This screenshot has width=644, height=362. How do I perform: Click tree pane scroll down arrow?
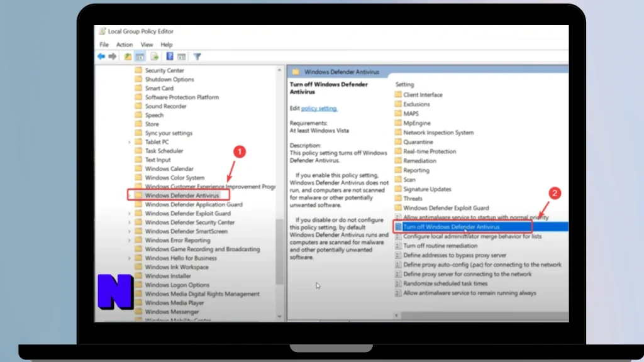pos(279,317)
